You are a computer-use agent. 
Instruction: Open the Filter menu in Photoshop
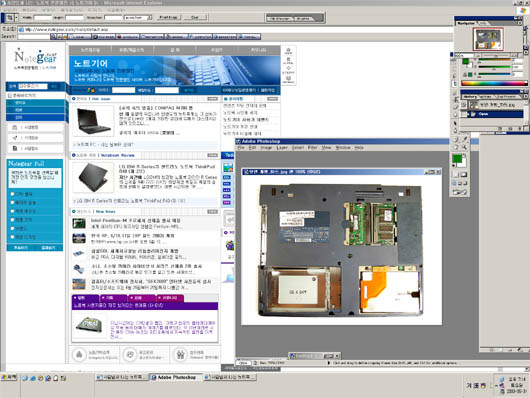(312, 148)
